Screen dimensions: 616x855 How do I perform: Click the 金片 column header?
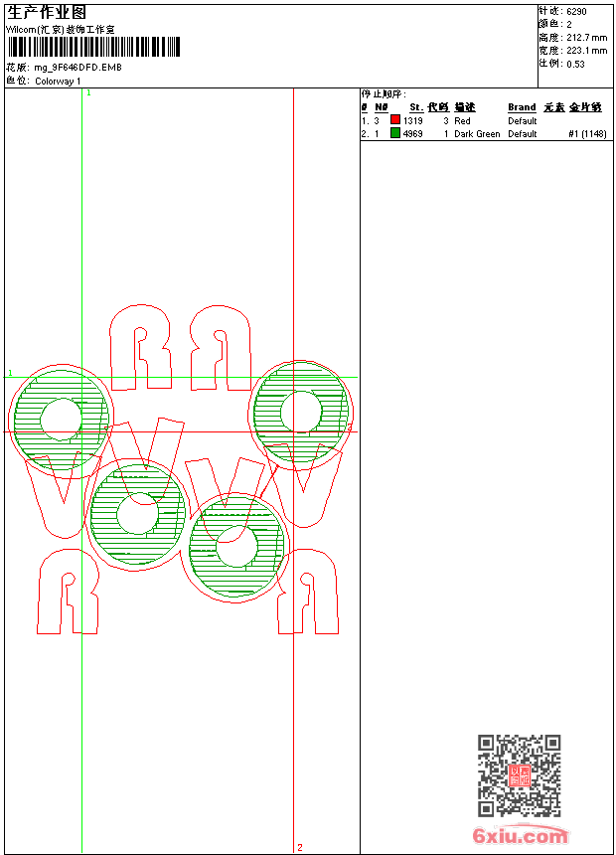pyautogui.click(x=585, y=107)
